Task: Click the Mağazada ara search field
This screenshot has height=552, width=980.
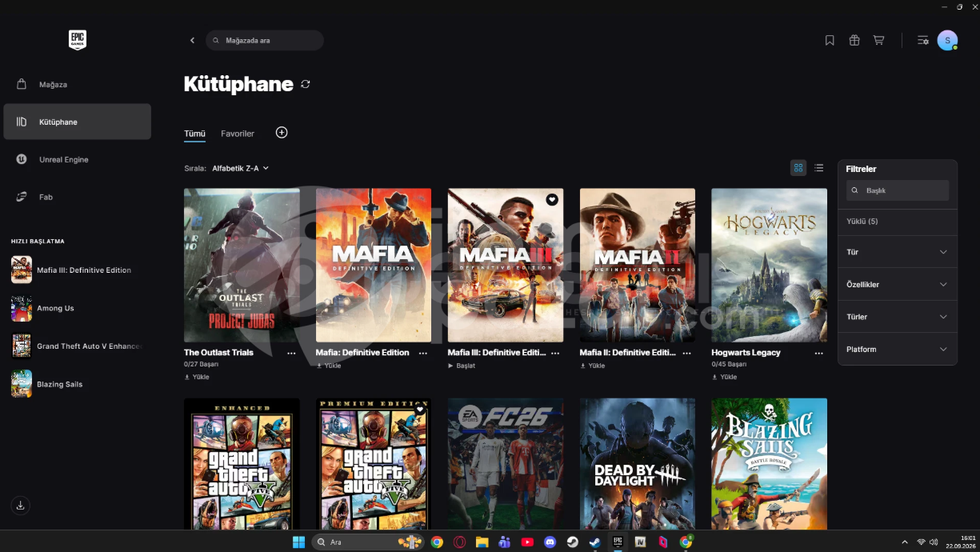Action: 265,40
